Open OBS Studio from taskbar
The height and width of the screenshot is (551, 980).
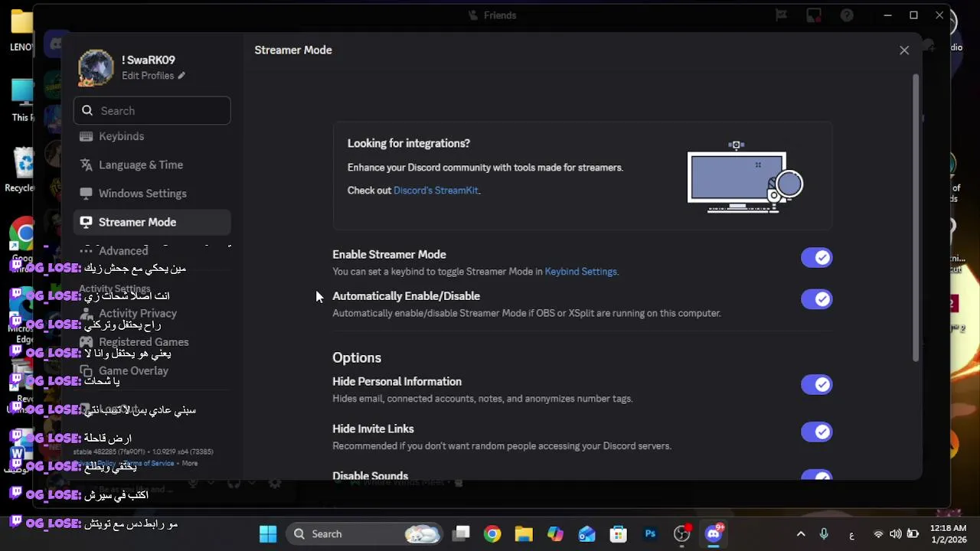pyautogui.click(x=681, y=534)
